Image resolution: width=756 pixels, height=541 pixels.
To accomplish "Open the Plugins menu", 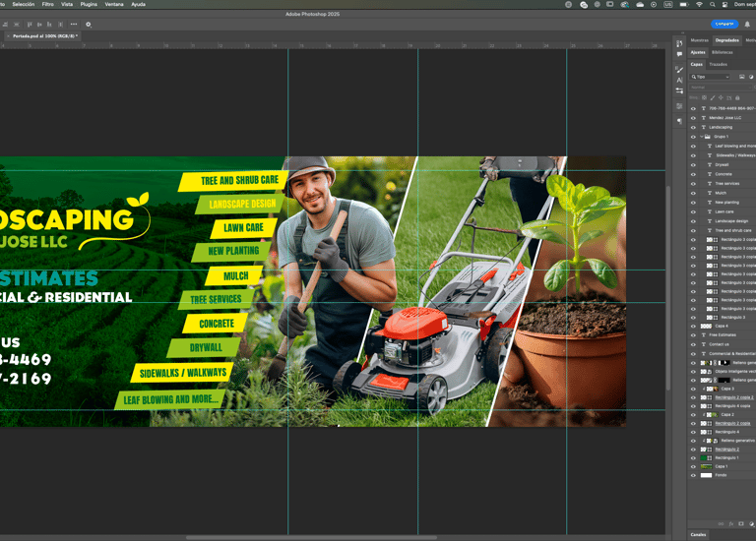I will [89, 4].
